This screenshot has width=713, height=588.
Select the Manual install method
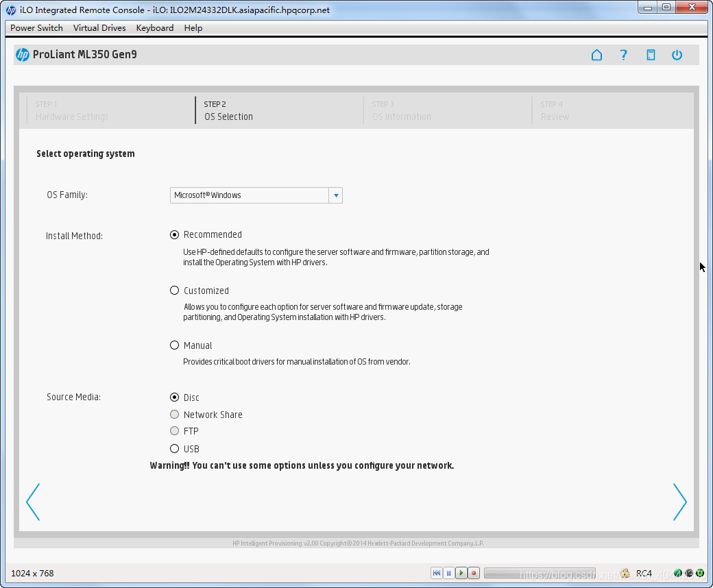[174, 345]
